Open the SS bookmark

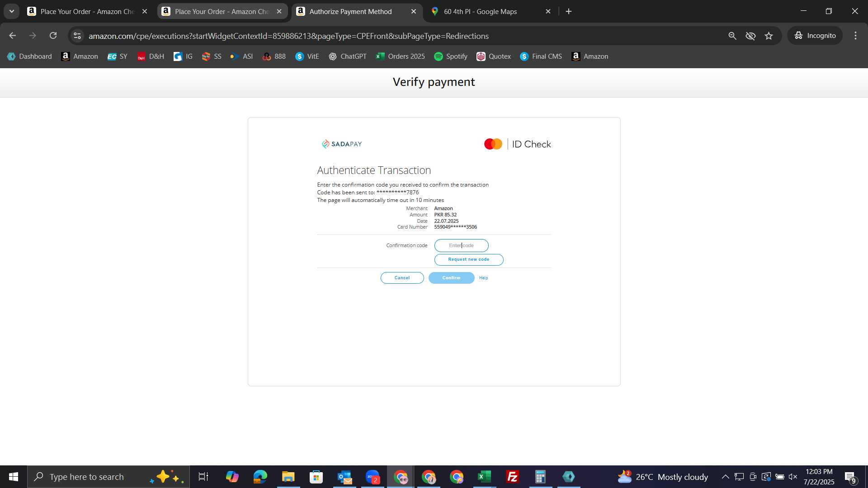coord(212,56)
